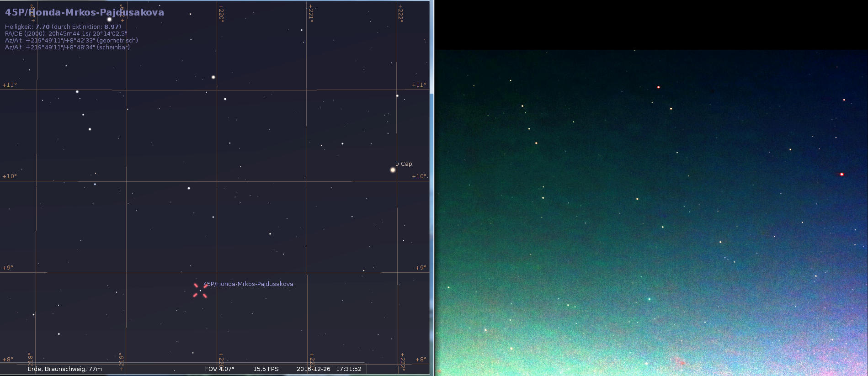
Task: Click the Az/Alt geometrisch coordinates line
Action: pos(71,41)
